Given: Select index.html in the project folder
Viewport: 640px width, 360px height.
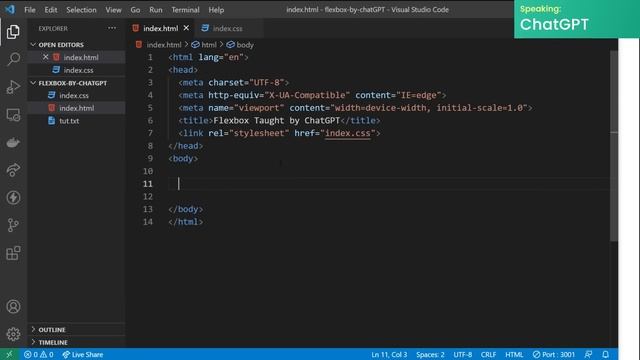Looking at the screenshot, I should [76, 108].
